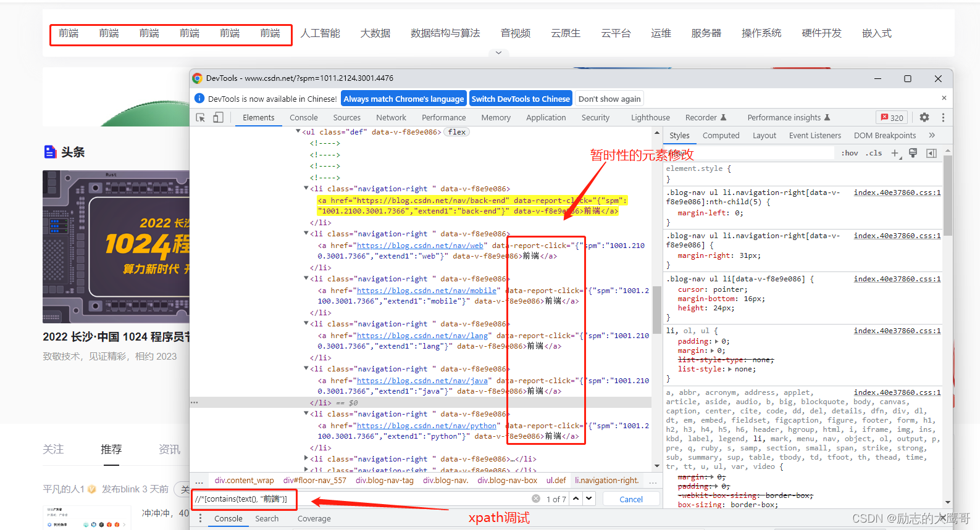Collapse the ul class="def" node

(298, 131)
